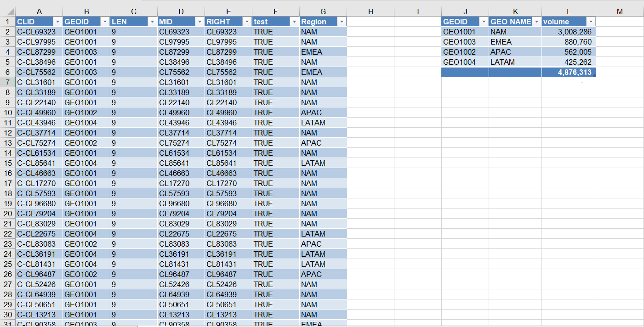Screen dimensions: 644x327
Task: Click C-CL13213 cell in row 30
Action: (39, 315)
